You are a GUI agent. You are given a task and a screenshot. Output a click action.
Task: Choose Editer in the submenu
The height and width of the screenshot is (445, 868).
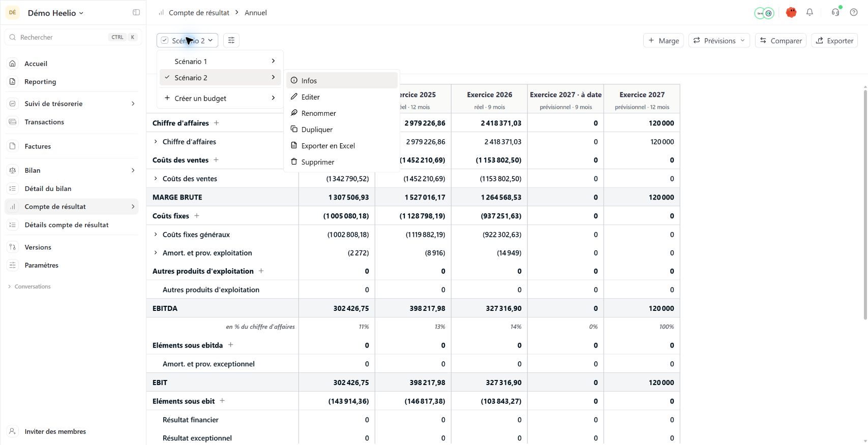point(342,97)
